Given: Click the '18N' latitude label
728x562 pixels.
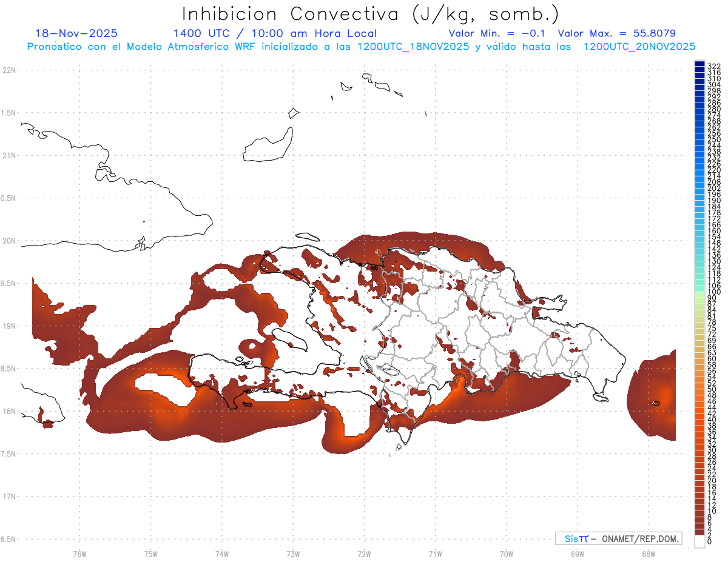Looking at the screenshot, I should tap(10, 411).
